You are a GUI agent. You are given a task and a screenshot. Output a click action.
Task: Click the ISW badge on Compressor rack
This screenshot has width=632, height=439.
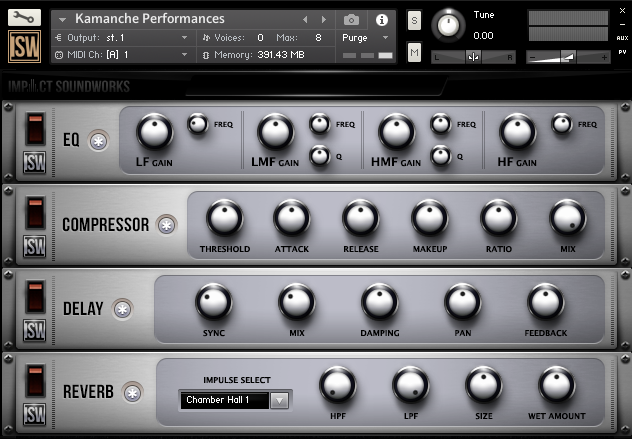34,247
